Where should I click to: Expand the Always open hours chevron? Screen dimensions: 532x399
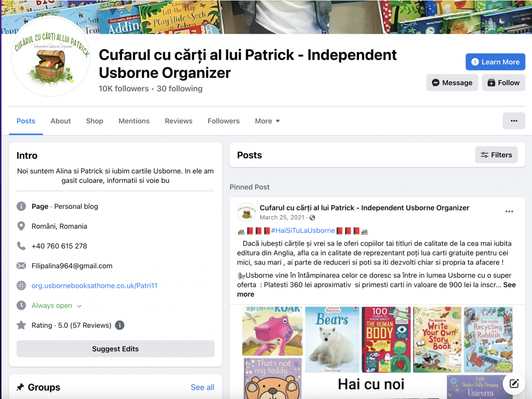[x=79, y=306]
